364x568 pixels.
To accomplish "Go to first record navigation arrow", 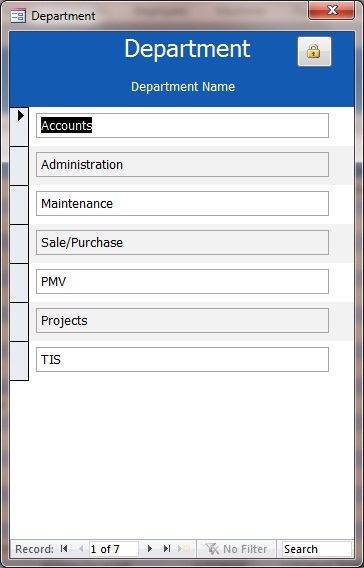I will point(64,549).
